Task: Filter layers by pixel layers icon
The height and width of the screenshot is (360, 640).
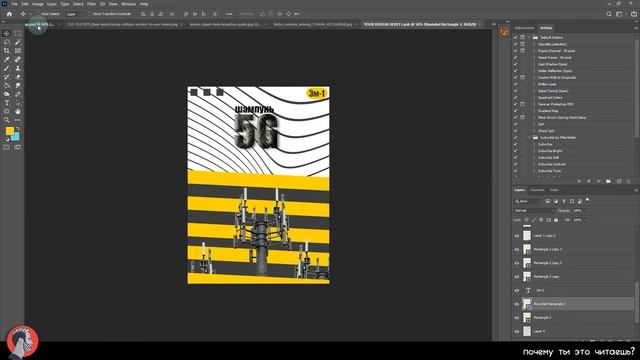Action: click(x=548, y=201)
